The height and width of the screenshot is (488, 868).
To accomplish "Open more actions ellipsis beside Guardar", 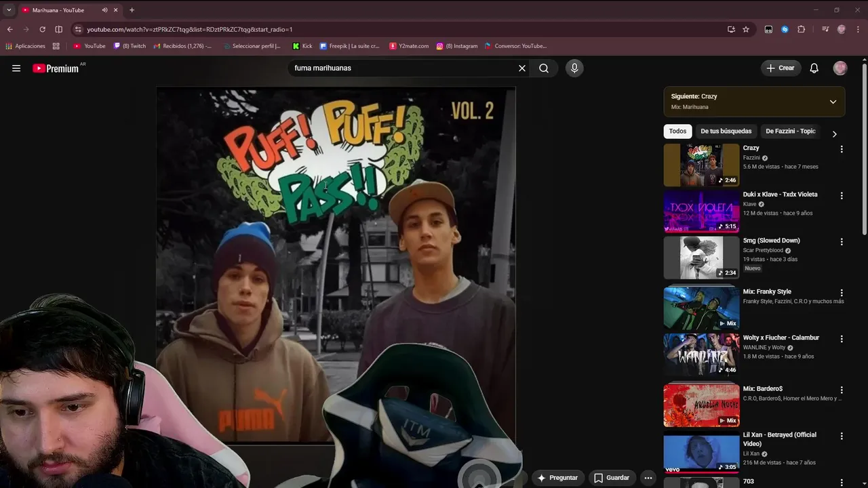I will (648, 478).
